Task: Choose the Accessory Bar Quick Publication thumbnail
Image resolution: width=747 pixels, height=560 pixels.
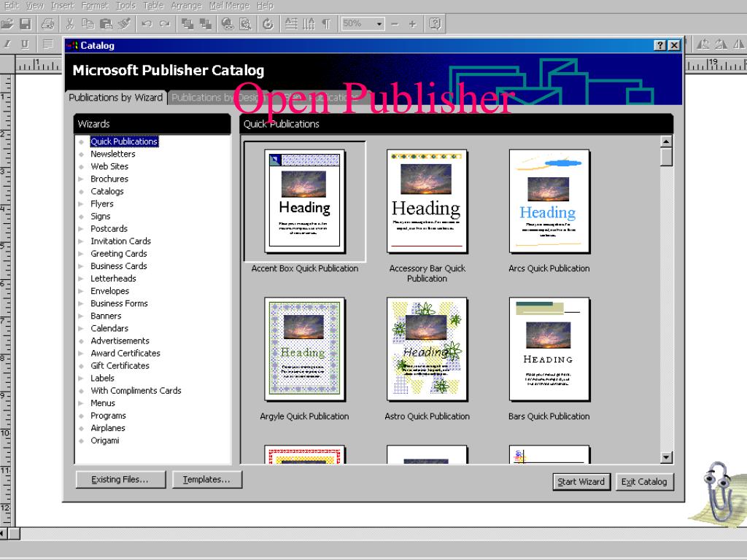Action: tap(427, 201)
